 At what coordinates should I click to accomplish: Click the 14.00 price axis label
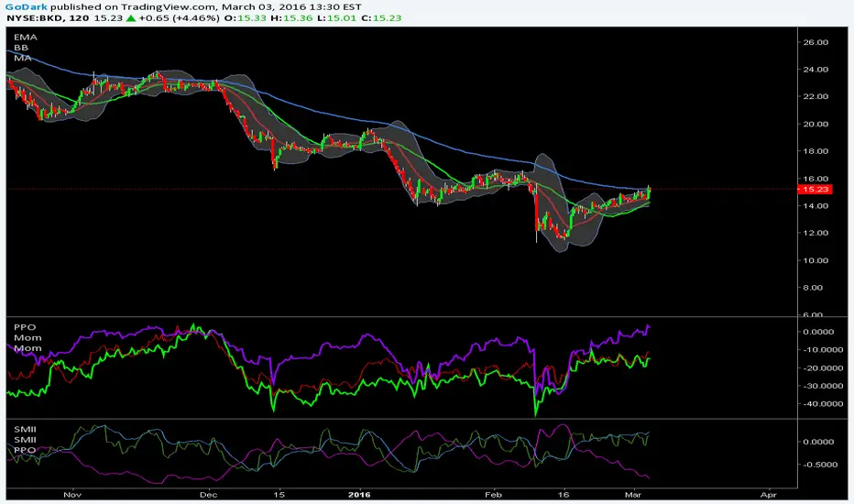[x=816, y=205]
